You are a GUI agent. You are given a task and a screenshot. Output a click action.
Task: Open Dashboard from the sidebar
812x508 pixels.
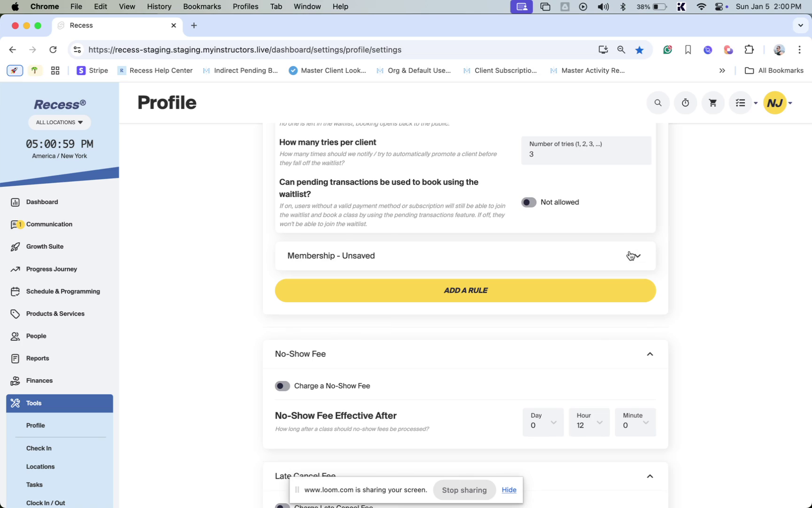42,202
